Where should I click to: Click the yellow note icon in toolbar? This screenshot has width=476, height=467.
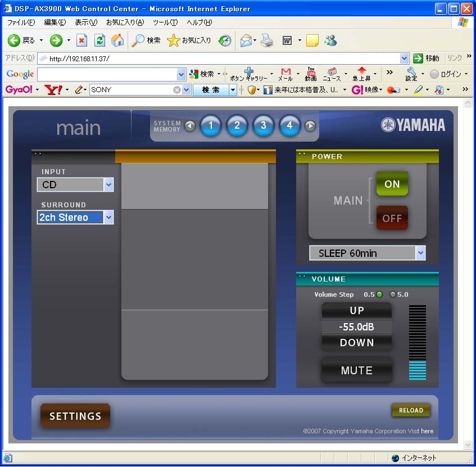click(312, 40)
